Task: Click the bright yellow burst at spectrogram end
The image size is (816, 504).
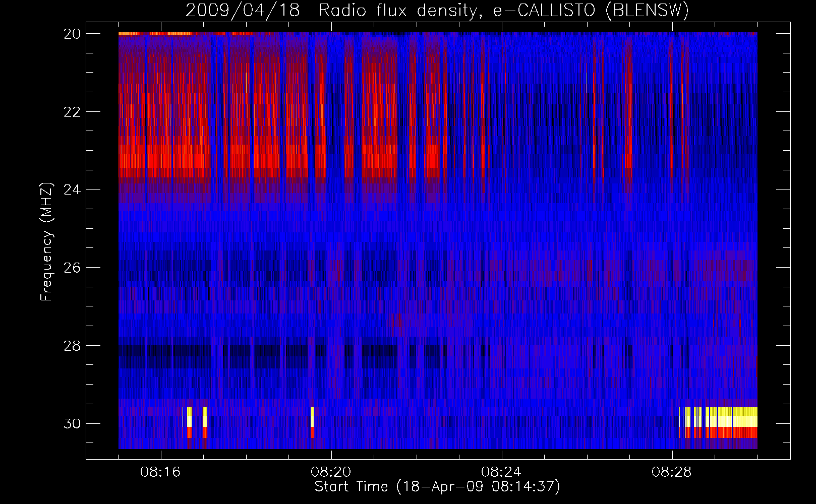Action: [x=731, y=417]
